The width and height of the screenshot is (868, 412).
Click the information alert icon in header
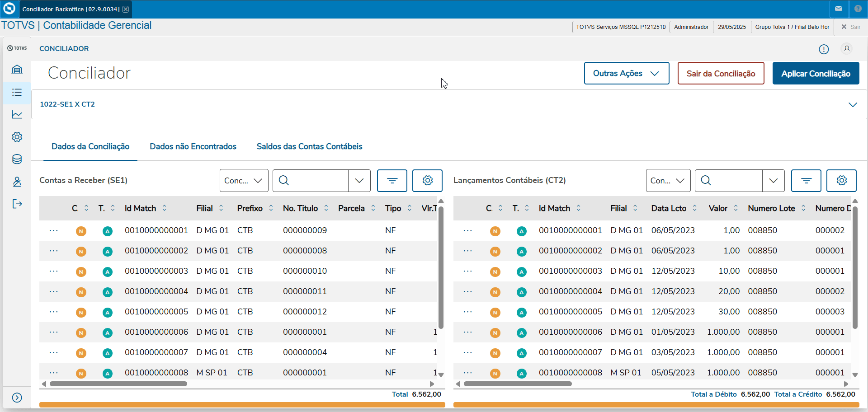point(824,49)
